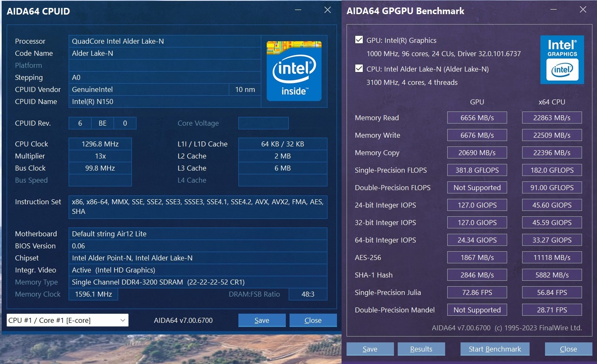Click GPU AES-256 result 1867 MB/s
This screenshot has width=597, height=364.
(x=477, y=258)
